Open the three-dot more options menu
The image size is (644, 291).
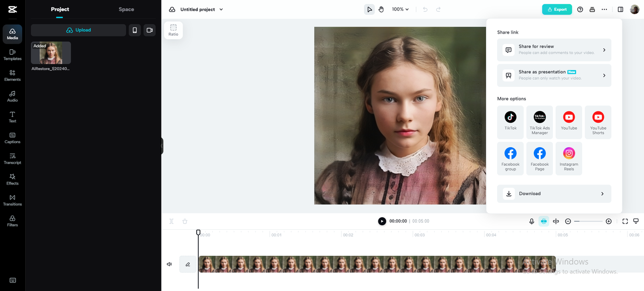604,10
